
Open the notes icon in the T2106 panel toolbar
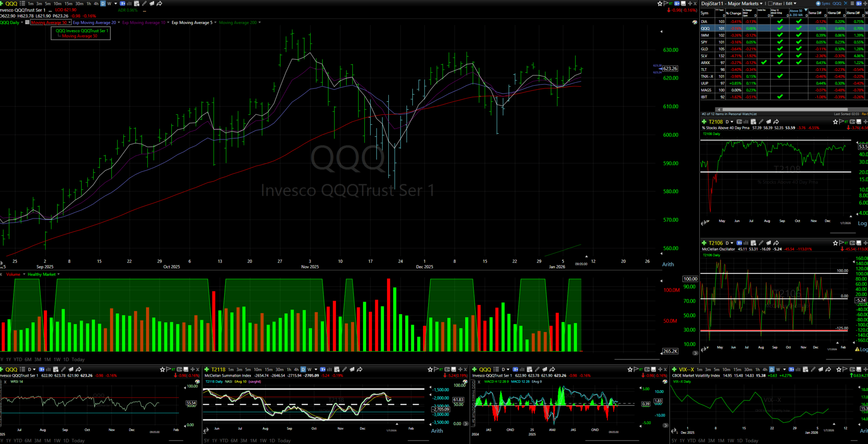(769, 243)
